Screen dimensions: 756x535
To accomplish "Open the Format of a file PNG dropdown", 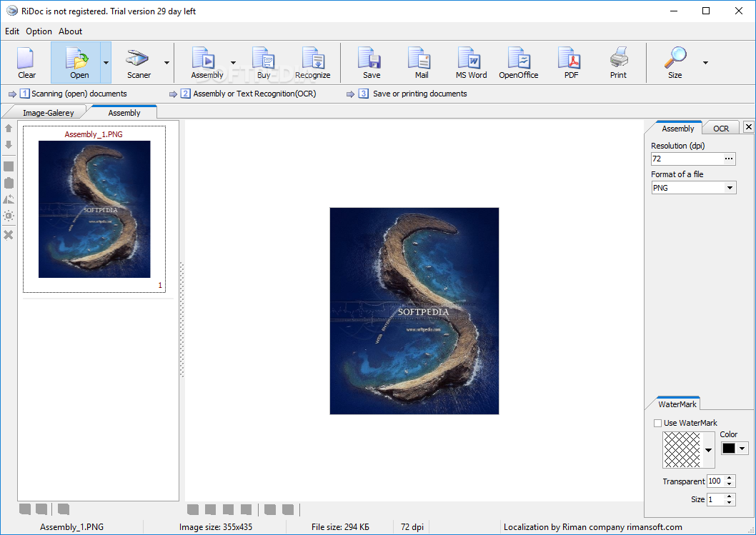I will click(730, 187).
